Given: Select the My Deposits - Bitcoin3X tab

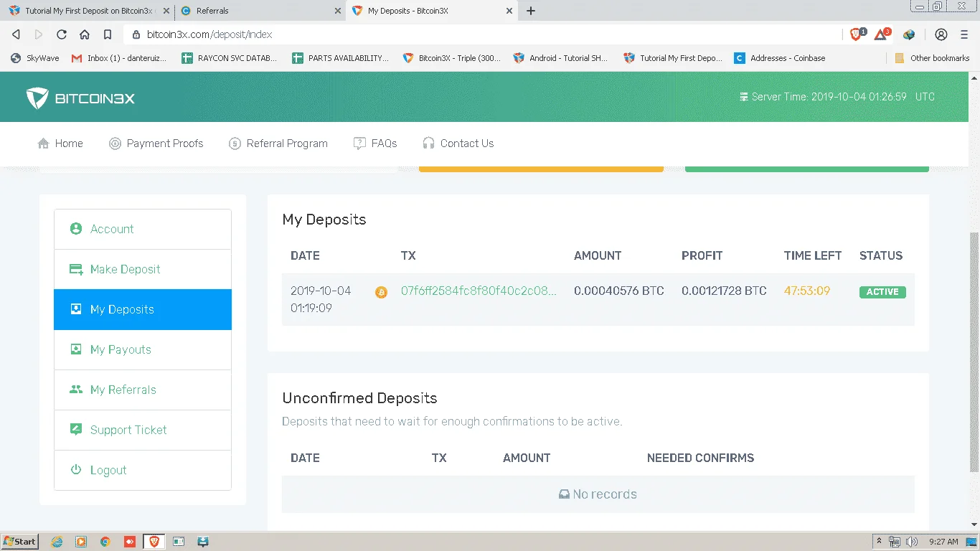Looking at the screenshot, I should 433,11.
